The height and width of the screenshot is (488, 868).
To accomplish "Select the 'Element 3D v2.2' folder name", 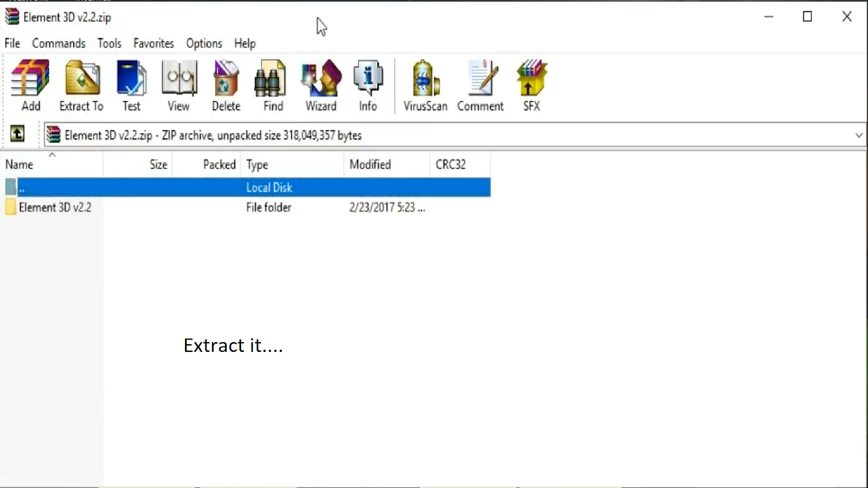I will pyautogui.click(x=55, y=207).
